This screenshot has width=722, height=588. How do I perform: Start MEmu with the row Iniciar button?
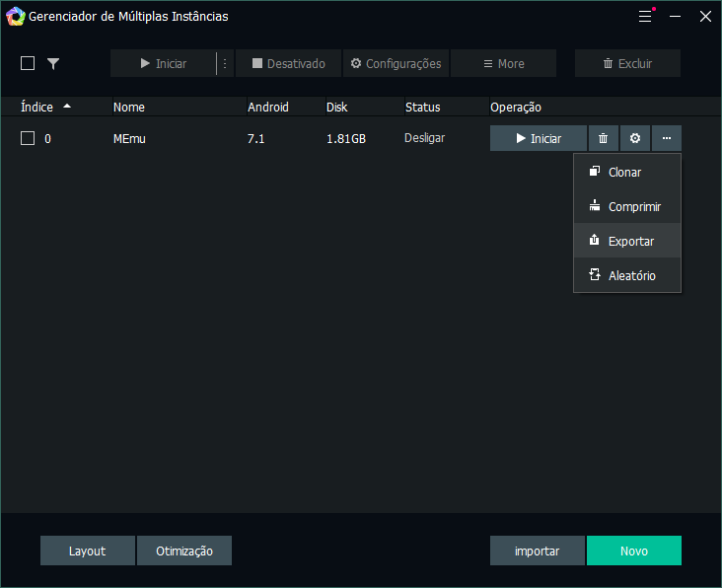pyautogui.click(x=539, y=139)
